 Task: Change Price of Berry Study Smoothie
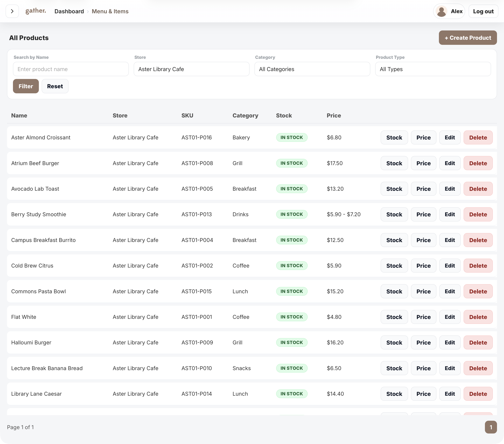pyautogui.click(x=423, y=215)
